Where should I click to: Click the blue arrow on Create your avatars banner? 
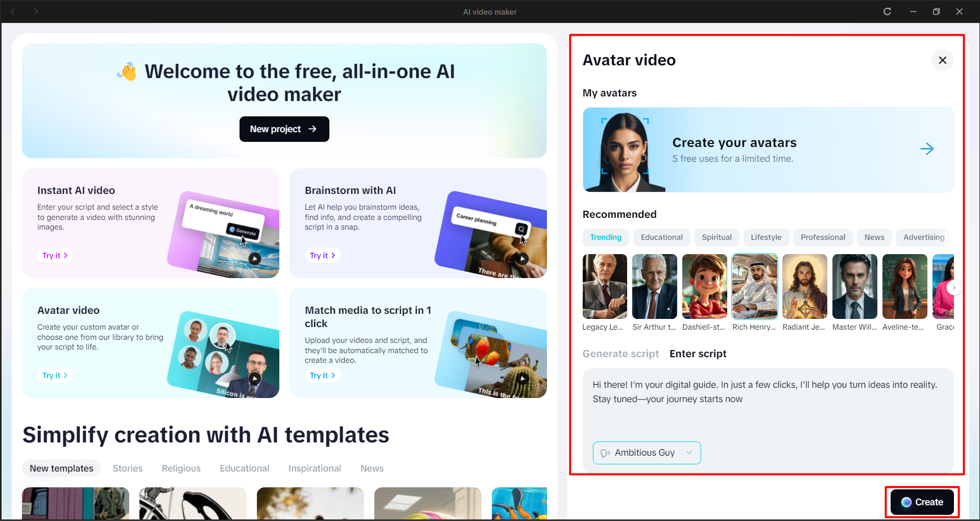click(x=927, y=149)
